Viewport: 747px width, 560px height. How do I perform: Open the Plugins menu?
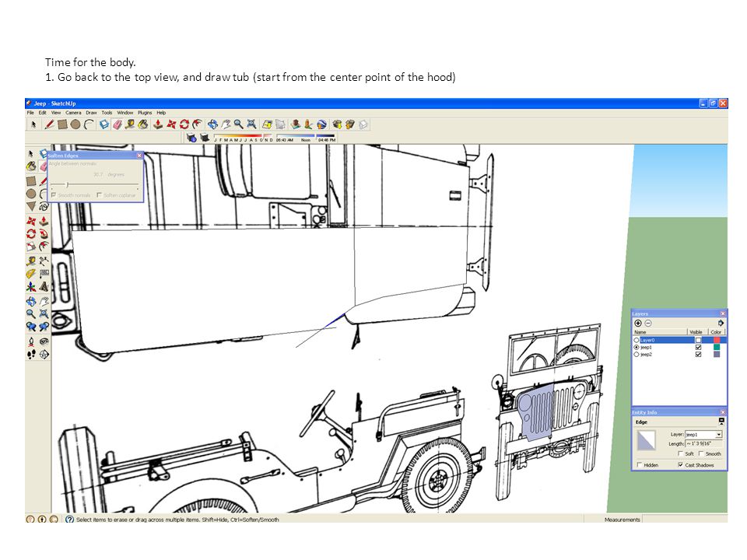(x=145, y=113)
